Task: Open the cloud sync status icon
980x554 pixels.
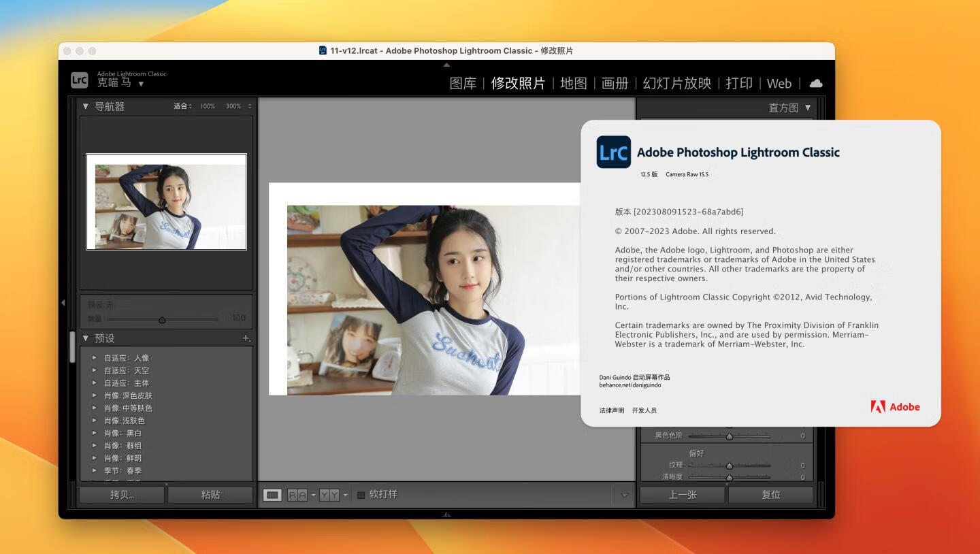Action: (x=815, y=83)
